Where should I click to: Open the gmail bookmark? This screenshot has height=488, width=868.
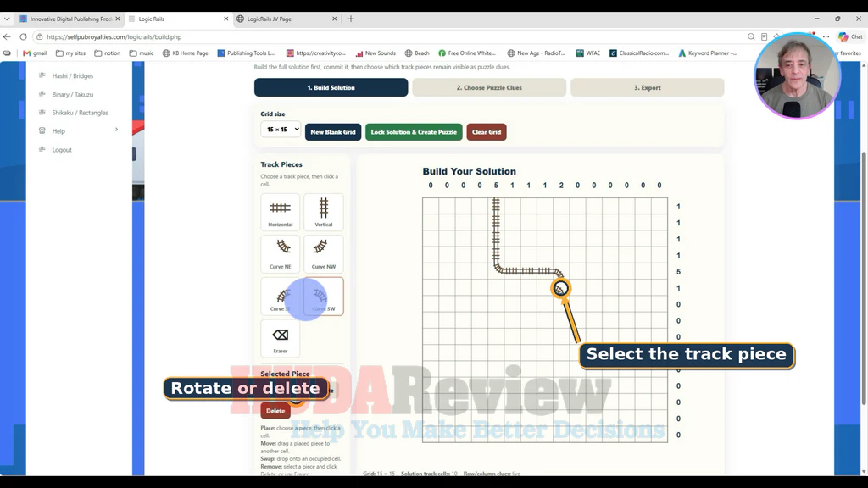[35, 53]
